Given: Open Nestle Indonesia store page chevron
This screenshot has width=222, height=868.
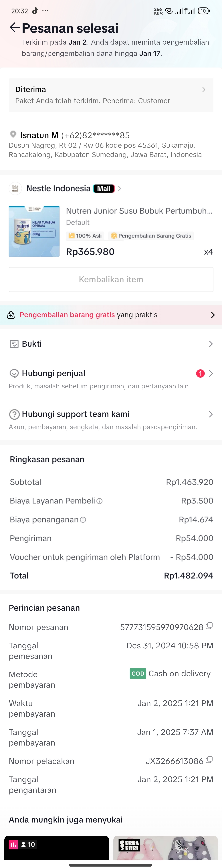Looking at the screenshot, I should 120,188.
